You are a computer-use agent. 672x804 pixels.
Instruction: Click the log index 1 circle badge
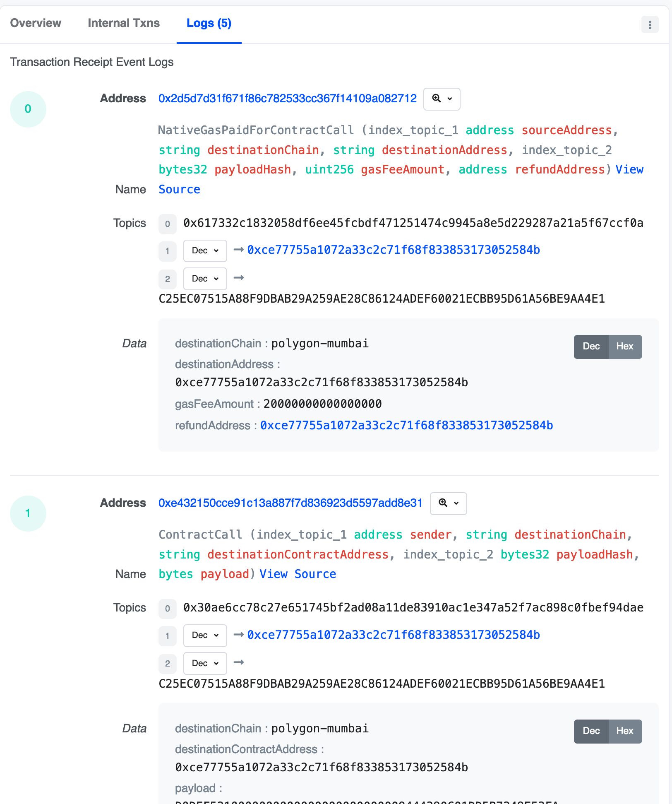point(28,513)
